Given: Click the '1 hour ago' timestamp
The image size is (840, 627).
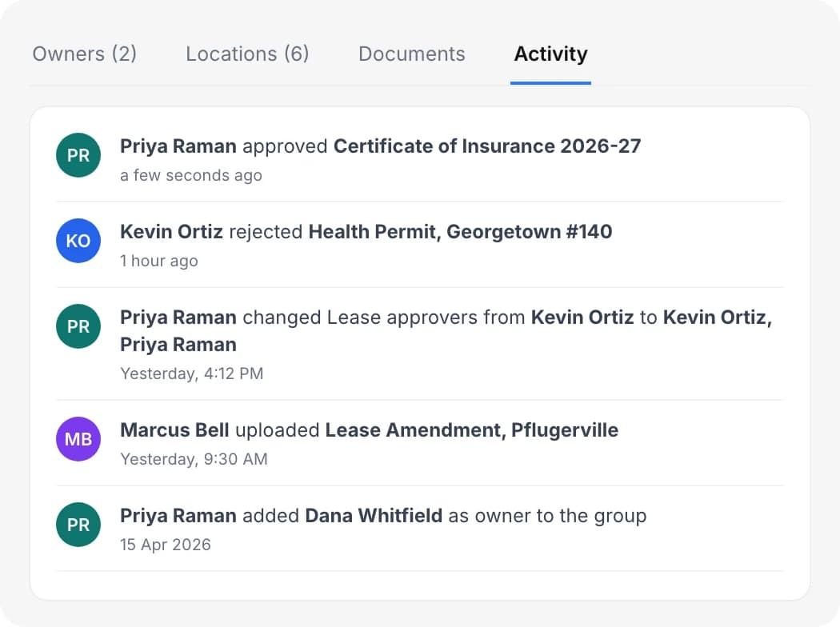Looking at the screenshot, I should [159, 261].
